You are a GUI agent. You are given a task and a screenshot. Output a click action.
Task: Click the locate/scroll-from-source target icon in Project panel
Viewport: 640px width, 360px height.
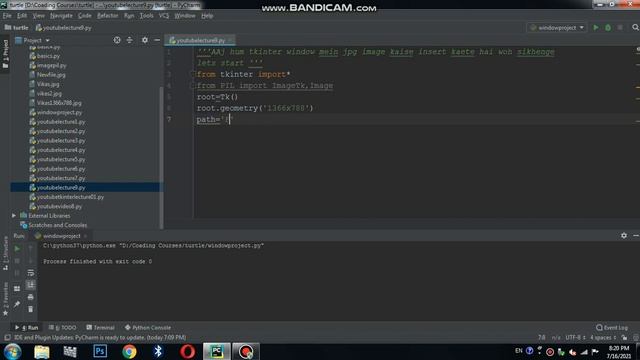pyautogui.click(x=117, y=40)
